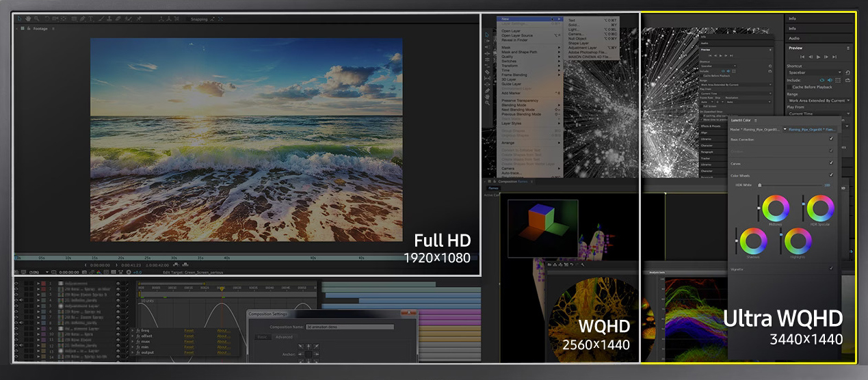Screen dimensions: 868x380
Task: Open Master clip dropdown arrow in Lumetri Color
Action: click(x=785, y=129)
